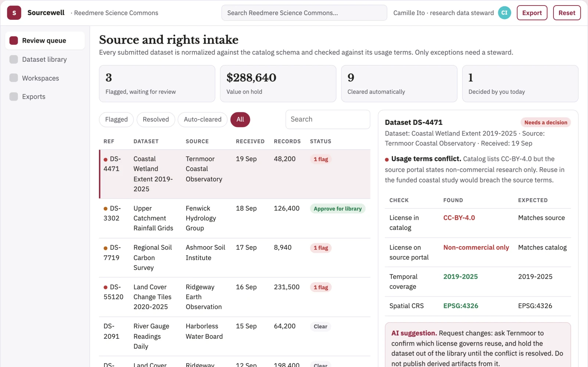Show Auto-cleared datasets

click(202, 119)
